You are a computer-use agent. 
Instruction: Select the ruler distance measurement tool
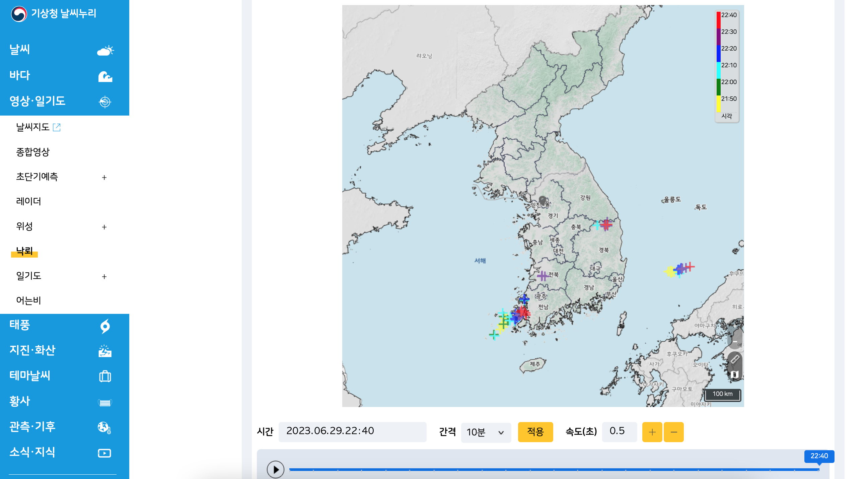coord(735,359)
